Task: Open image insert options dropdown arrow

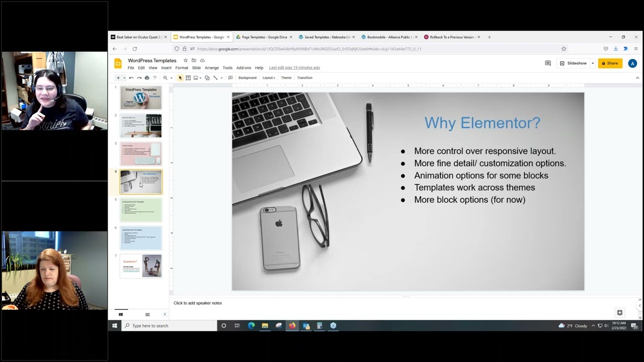Action: click(x=200, y=78)
